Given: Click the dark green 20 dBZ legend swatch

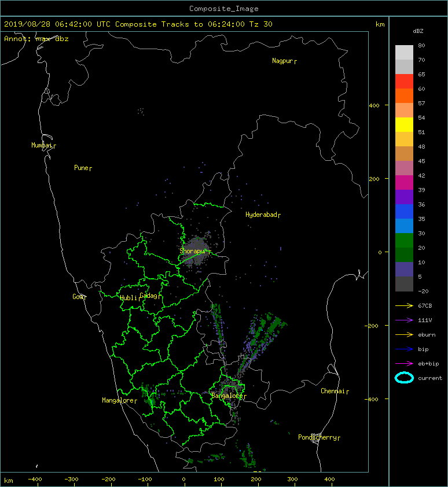Looking at the screenshot, I should pos(404,254).
